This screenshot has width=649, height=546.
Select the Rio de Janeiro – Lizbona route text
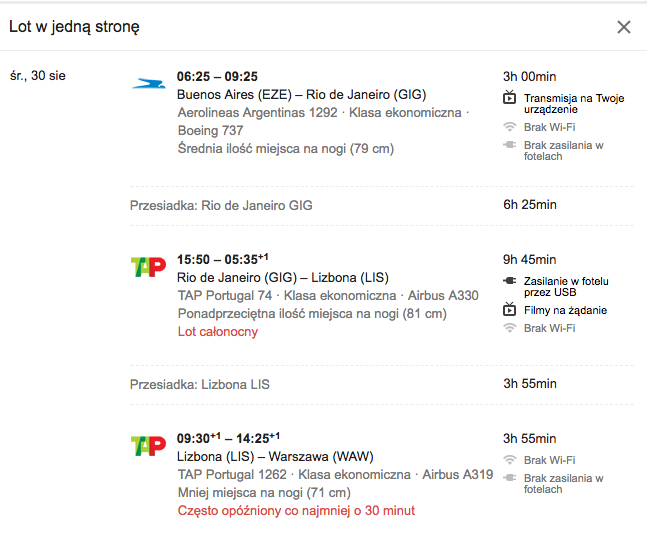(x=283, y=278)
